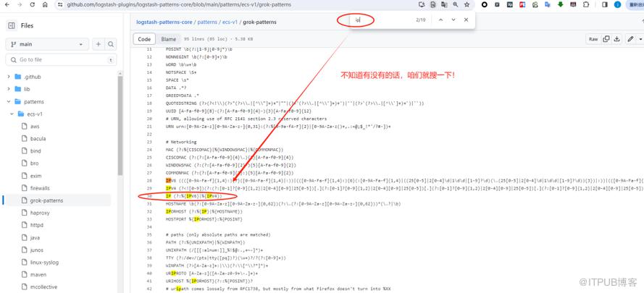Open the browser profile avatar
This screenshot has width=644, height=293.
click(x=617, y=4)
